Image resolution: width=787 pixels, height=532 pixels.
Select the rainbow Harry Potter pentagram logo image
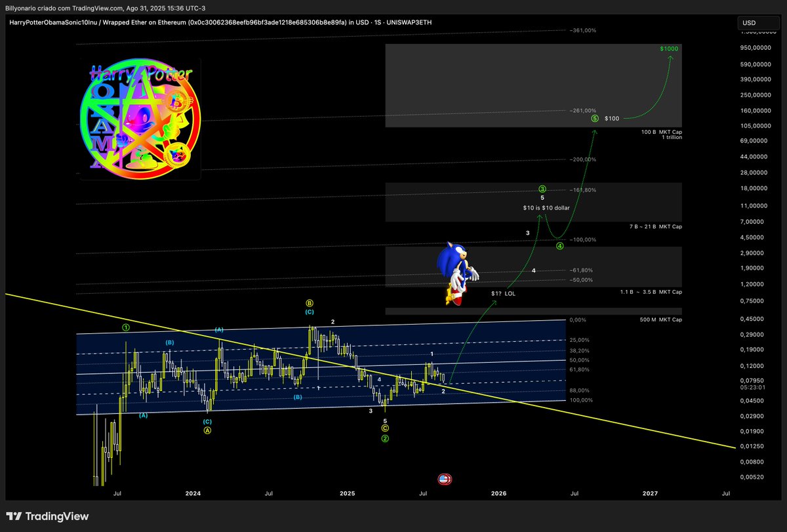point(140,118)
